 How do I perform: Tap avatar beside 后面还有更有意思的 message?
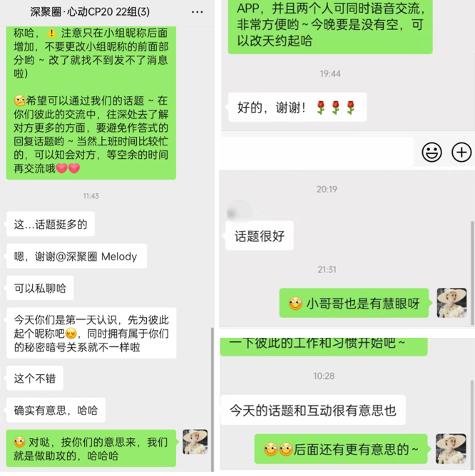point(451,448)
